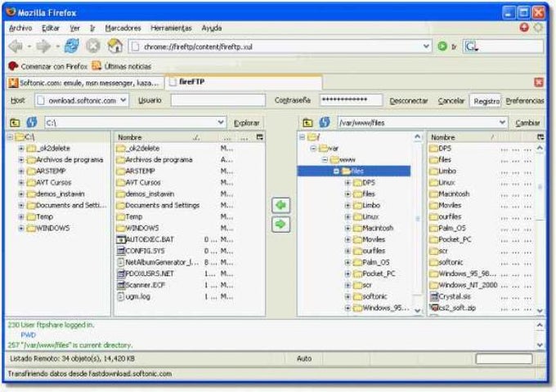Click the Contraseña password field
Screen dimensions: 556x392
(351, 100)
